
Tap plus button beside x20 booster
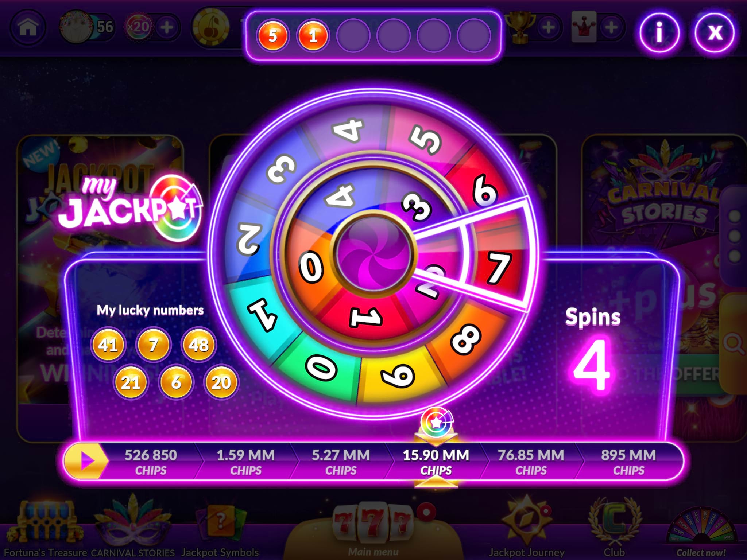(x=167, y=27)
